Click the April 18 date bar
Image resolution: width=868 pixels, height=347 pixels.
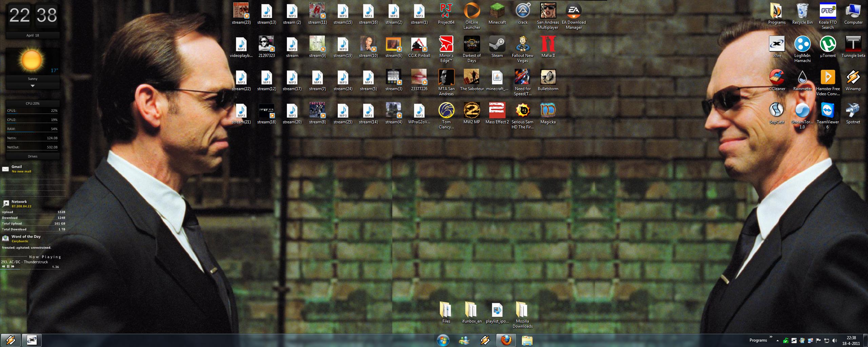pyautogui.click(x=33, y=35)
